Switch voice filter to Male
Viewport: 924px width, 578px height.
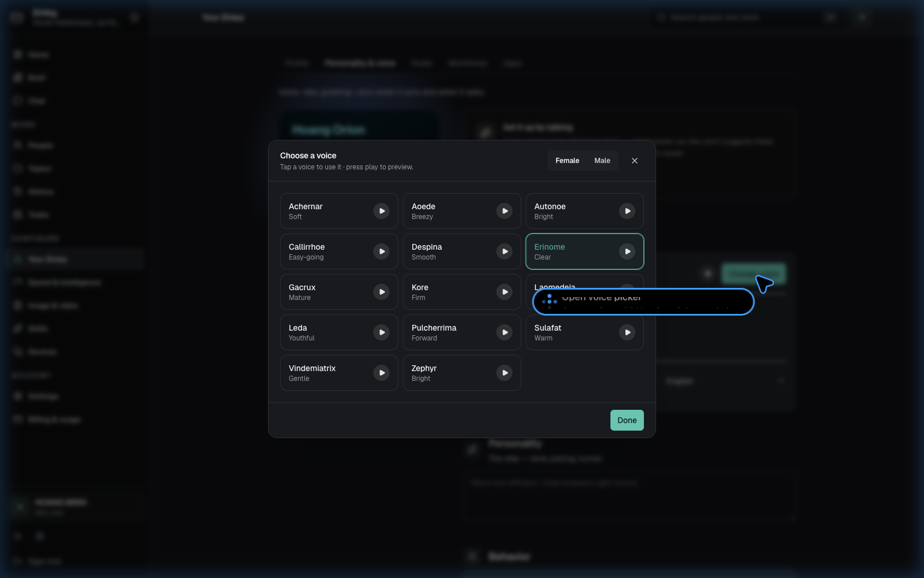pyautogui.click(x=602, y=161)
